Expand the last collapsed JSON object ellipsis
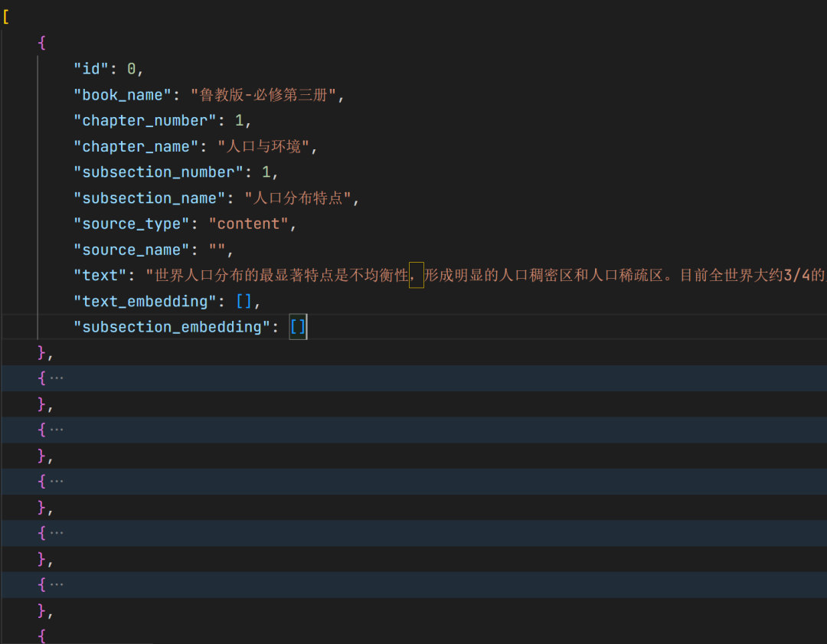Image resolution: width=827 pixels, height=644 pixels. tap(57, 585)
